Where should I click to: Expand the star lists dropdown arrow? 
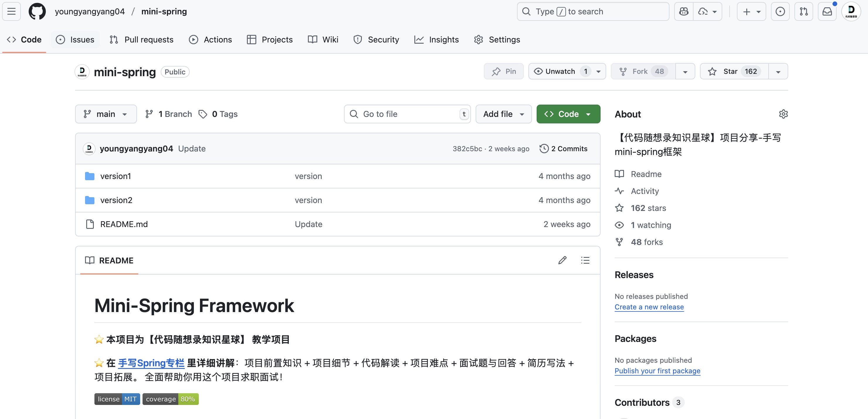778,71
